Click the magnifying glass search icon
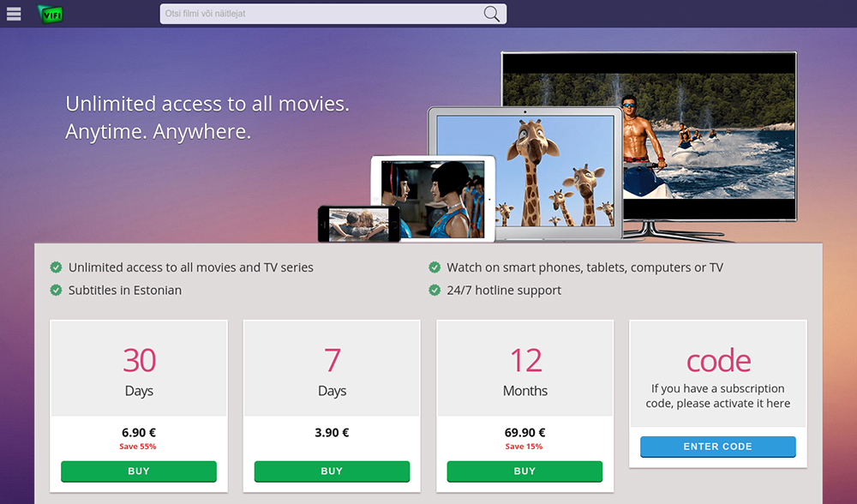857x504 pixels. 491,14
